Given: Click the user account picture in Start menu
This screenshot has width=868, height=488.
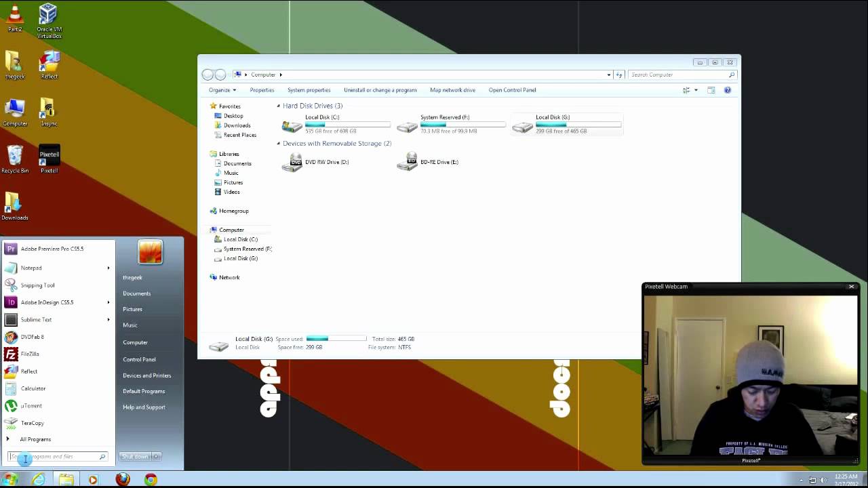Looking at the screenshot, I should click(x=150, y=252).
